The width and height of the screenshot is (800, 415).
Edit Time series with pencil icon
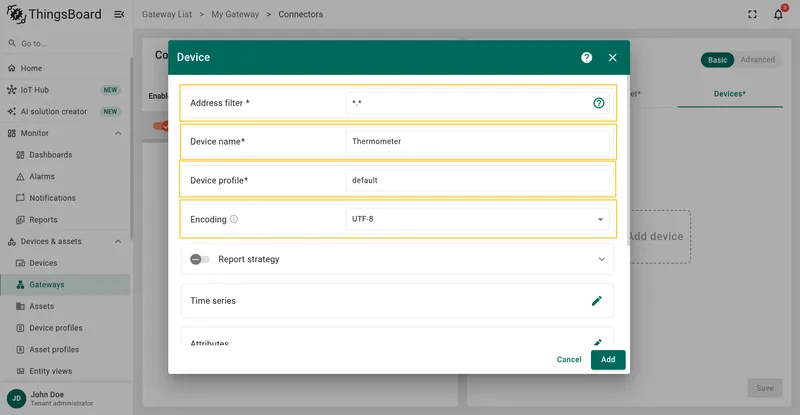tap(596, 301)
